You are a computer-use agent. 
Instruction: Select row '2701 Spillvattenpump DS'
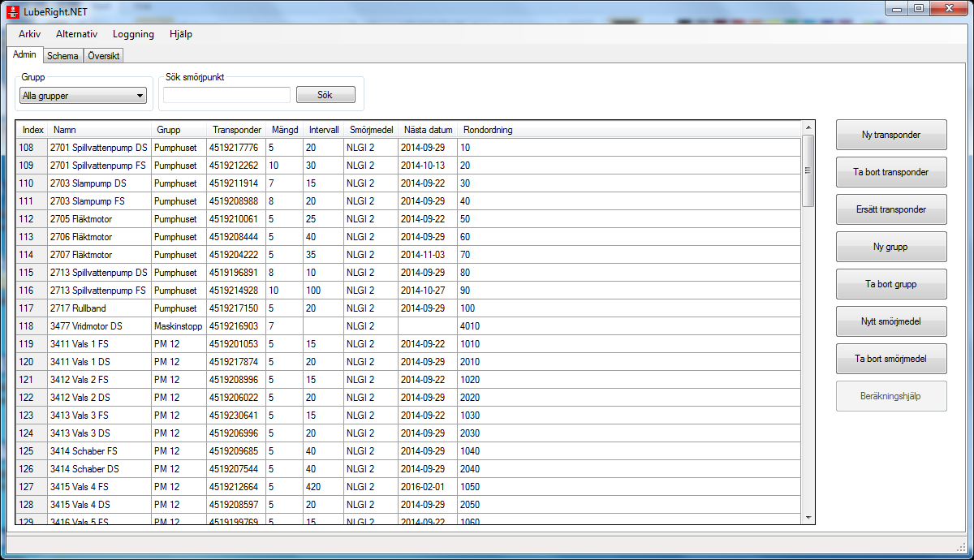pos(408,148)
